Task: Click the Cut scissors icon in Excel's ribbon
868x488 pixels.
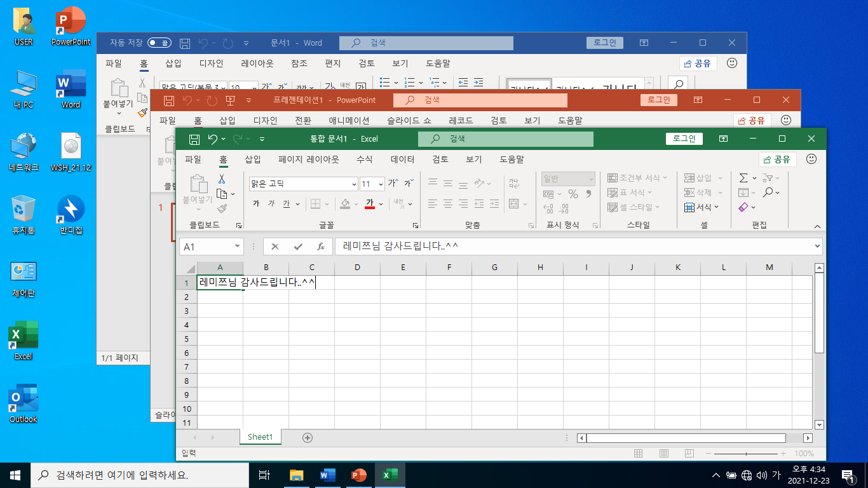Action: click(x=222, y=179)
